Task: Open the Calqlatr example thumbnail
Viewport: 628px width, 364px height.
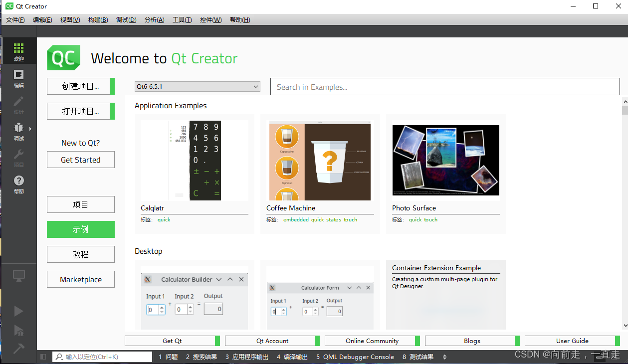Action: click(x=195, y=161)
